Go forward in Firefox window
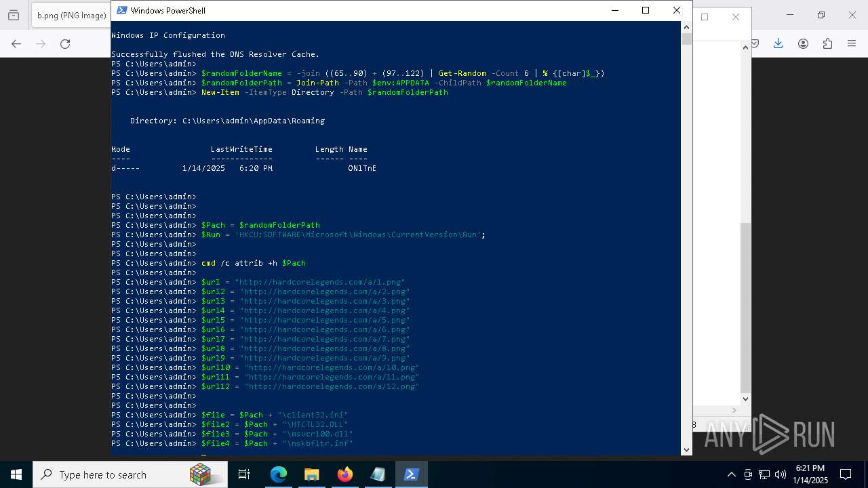 click(41, 43)
